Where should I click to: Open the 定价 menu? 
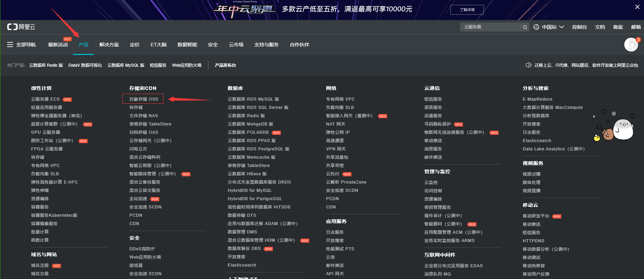coord(135,45)
